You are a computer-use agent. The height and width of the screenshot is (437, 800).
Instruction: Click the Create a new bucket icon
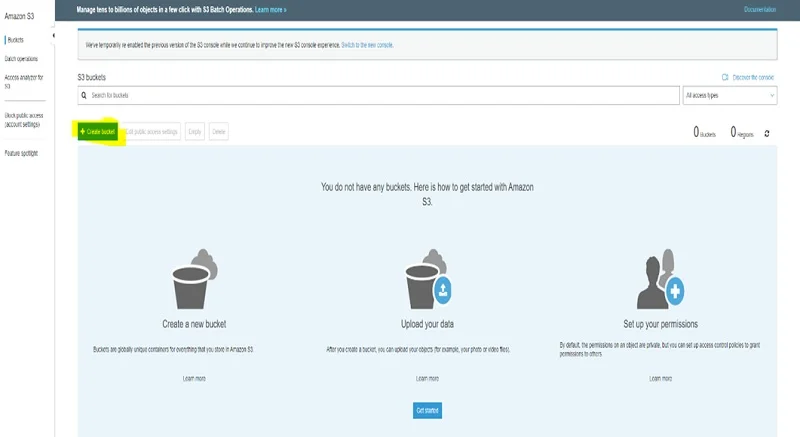(194, 279)
